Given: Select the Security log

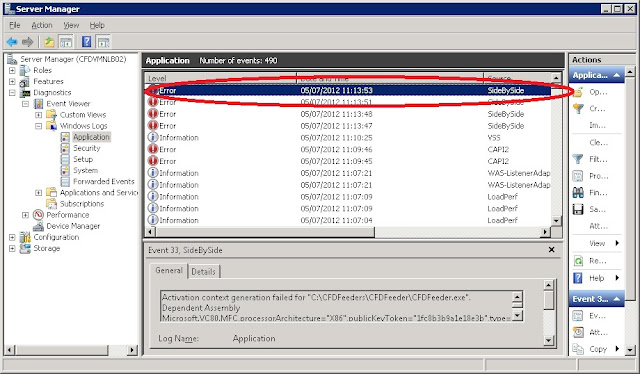Looking at the screenshot, I should 87,148.
